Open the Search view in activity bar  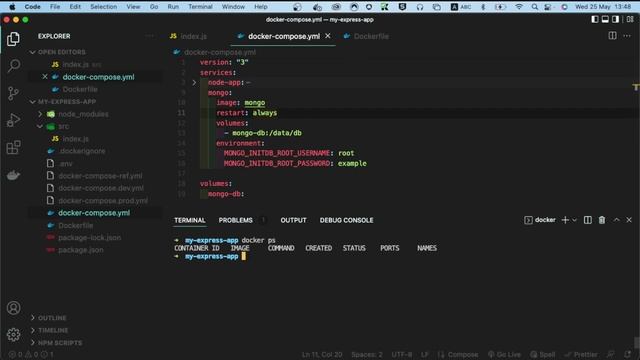tap(13, 66)
